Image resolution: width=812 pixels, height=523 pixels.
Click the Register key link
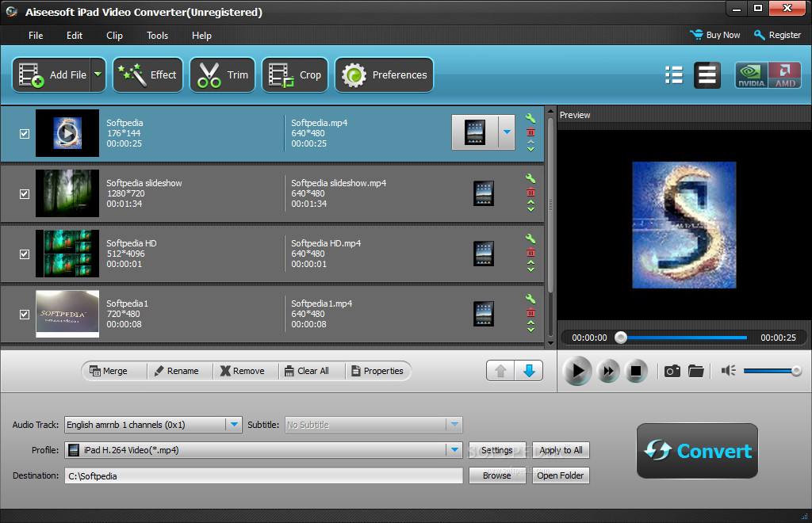coord(777,35)
